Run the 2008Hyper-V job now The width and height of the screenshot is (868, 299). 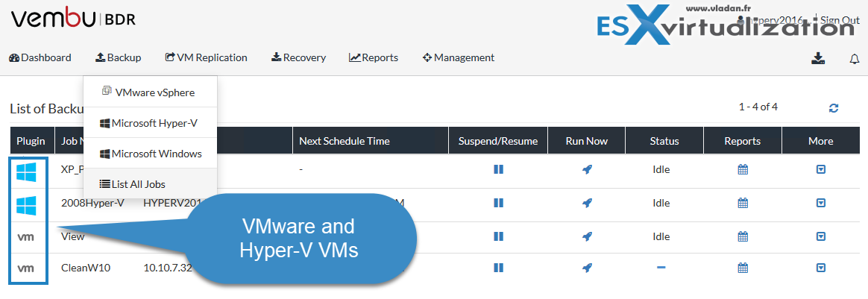tap(587, 204)
